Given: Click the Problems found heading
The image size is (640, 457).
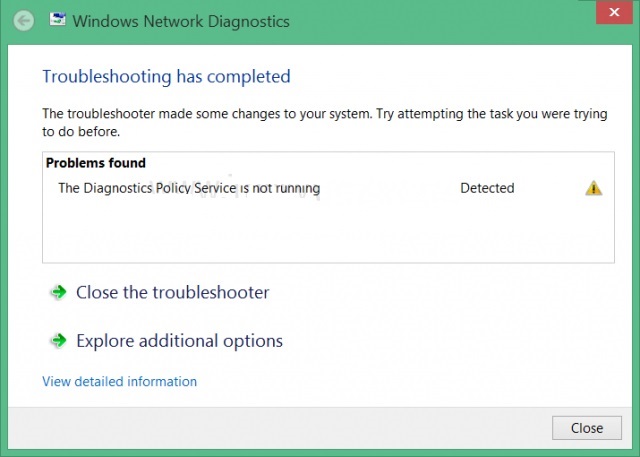Looking at the screenshot, I should [96, 163].
